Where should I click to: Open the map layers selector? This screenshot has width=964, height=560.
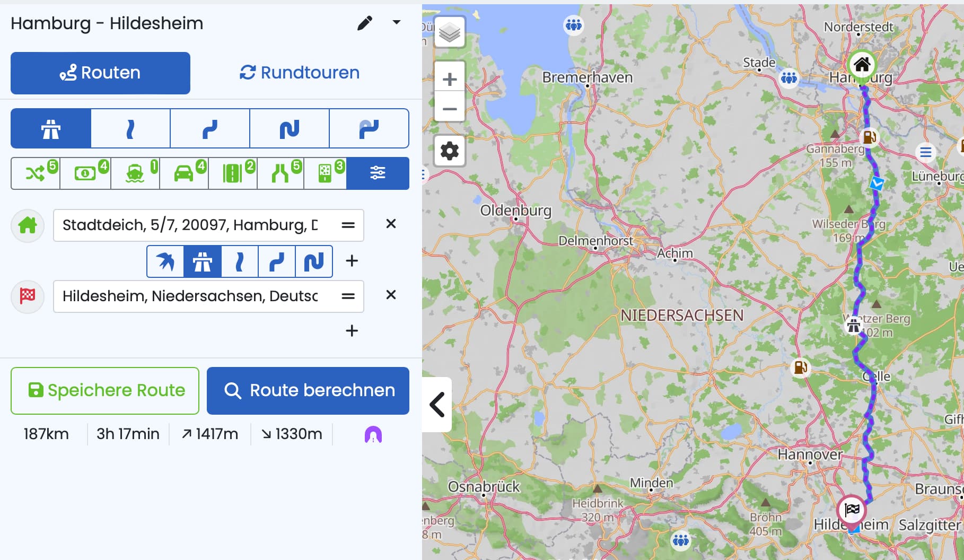(x=450, y=33)
